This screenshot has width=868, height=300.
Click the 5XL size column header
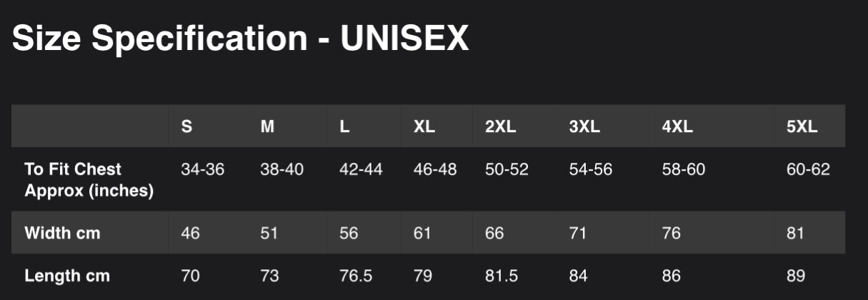802,127
